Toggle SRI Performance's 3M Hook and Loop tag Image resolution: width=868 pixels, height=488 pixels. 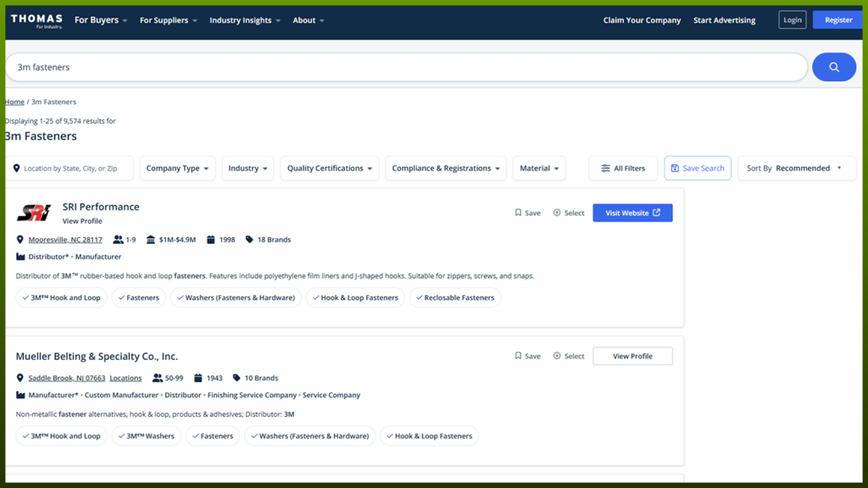point(61,297)
